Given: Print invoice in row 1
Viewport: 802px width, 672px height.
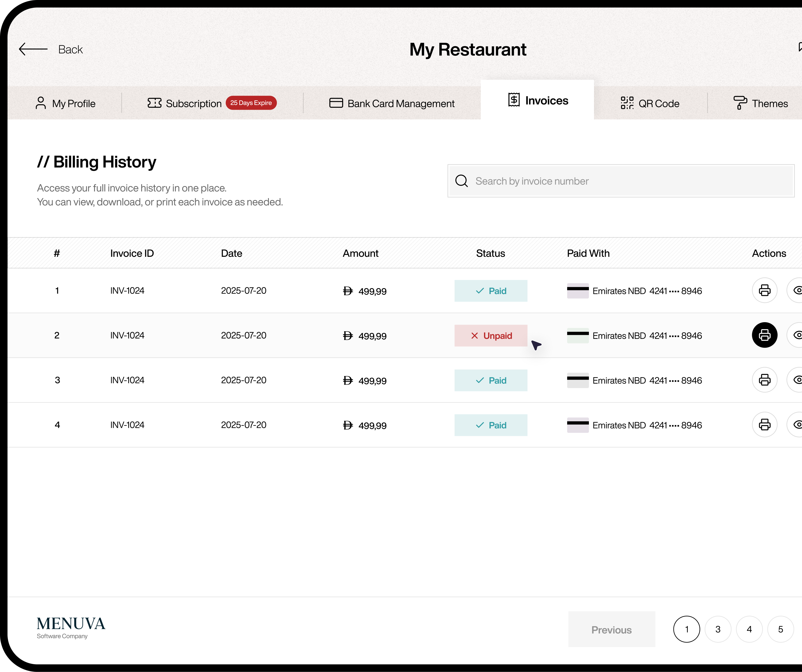Looking at the screenshot, I should click(x=764, y=291).
